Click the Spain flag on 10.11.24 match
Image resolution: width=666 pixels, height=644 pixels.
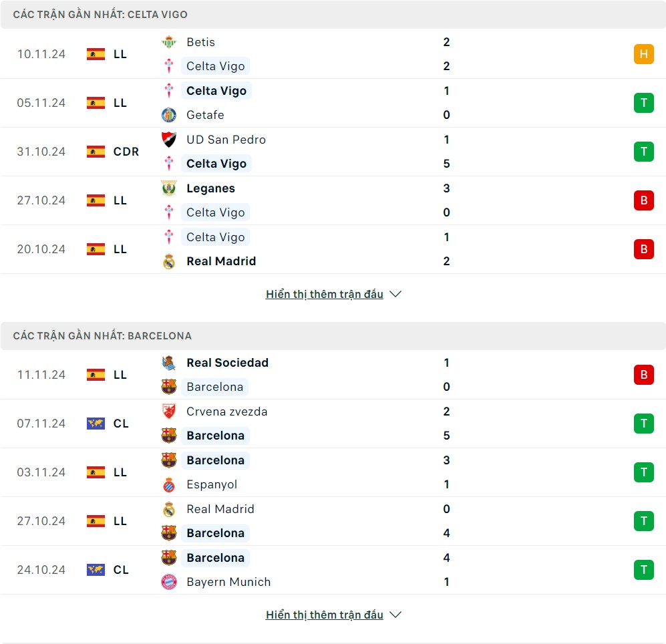96,54
